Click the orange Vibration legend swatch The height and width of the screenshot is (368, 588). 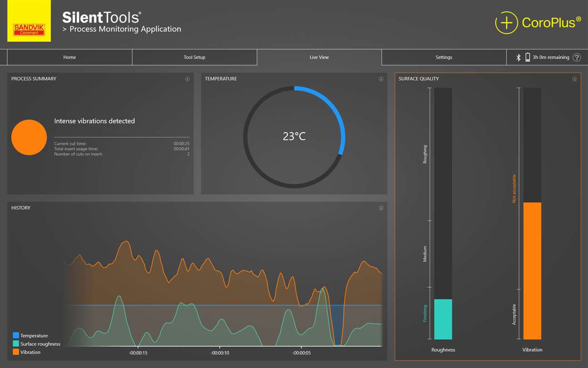tap(16, 352)
